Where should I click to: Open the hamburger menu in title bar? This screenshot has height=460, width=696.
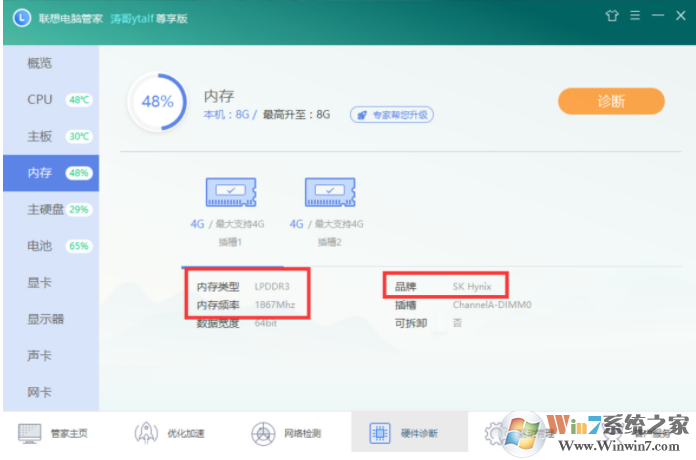point(635,16)
